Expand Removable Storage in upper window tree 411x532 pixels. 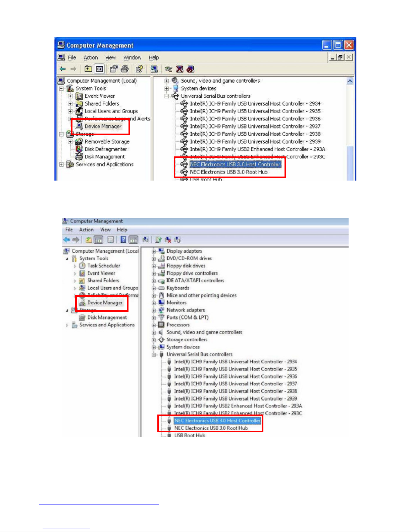[x=70, y=142]
